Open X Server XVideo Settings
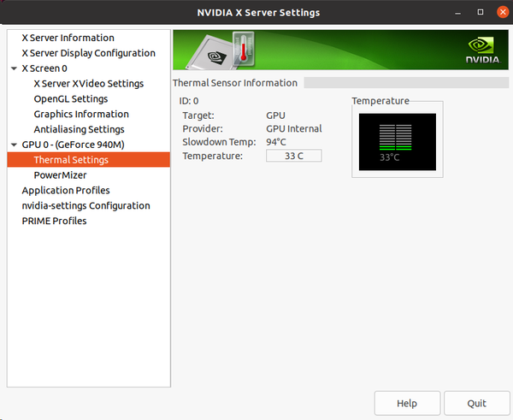The image size is (513, 420). (x=88, y=84)
